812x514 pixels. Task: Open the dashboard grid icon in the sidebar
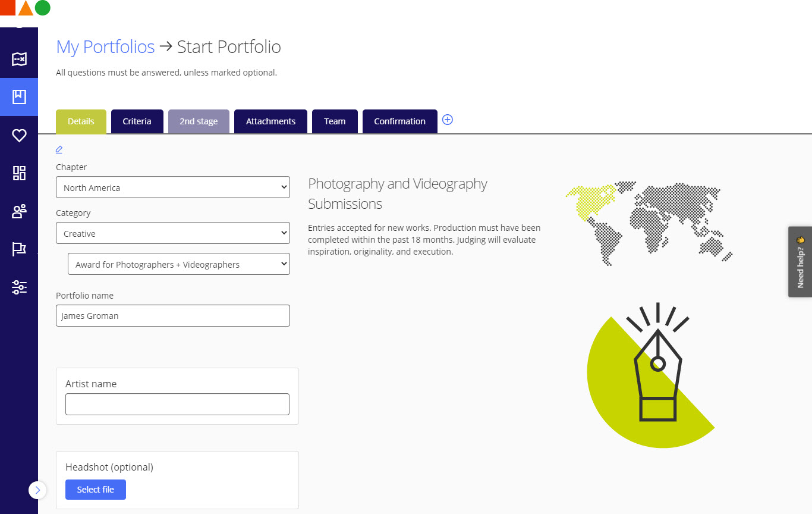(x=19, y=173)
